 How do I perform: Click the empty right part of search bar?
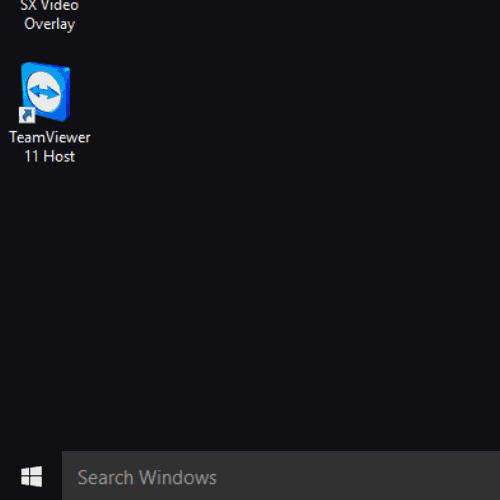pyautogui.click(x=367, y=476)
